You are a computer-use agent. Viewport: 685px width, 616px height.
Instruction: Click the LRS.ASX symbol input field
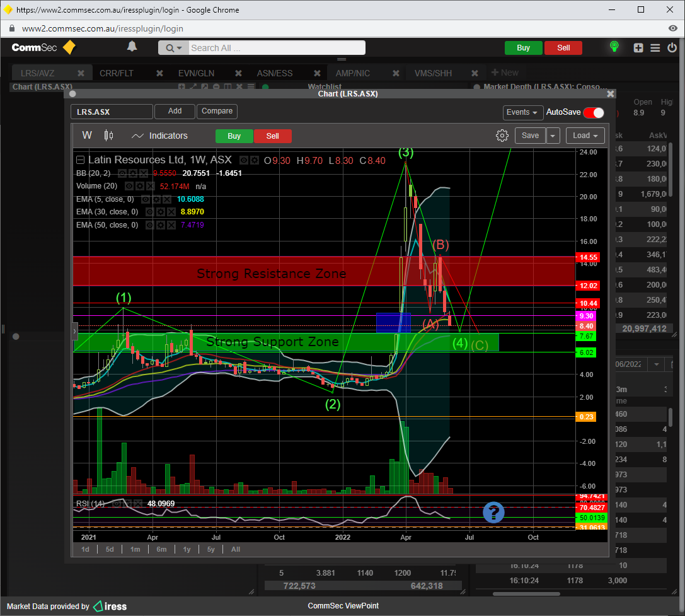[112, 112]
